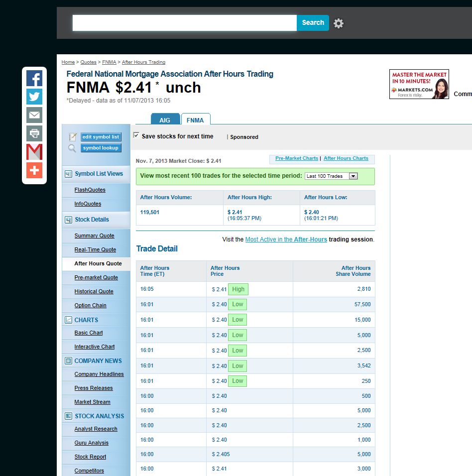Open more sharing options plus icon
Viewport: 472px width, 476px height.
pyautogui.click(x=34, y=170)
